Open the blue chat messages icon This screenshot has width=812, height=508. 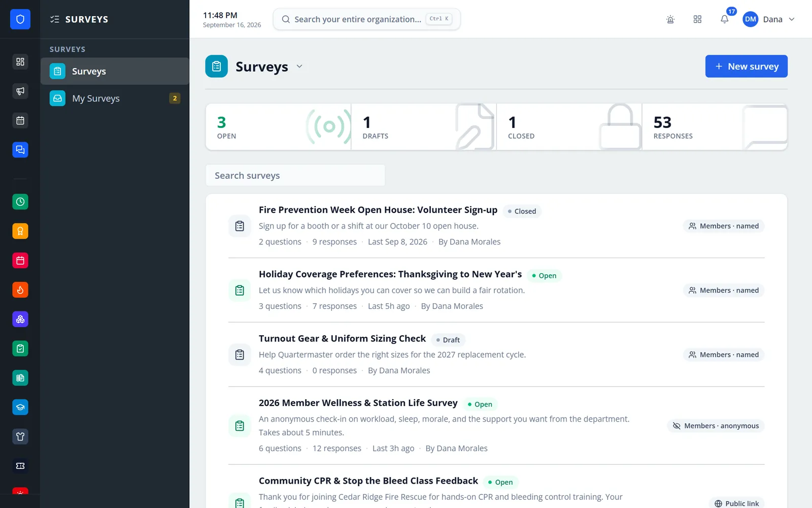coord(20,150)
